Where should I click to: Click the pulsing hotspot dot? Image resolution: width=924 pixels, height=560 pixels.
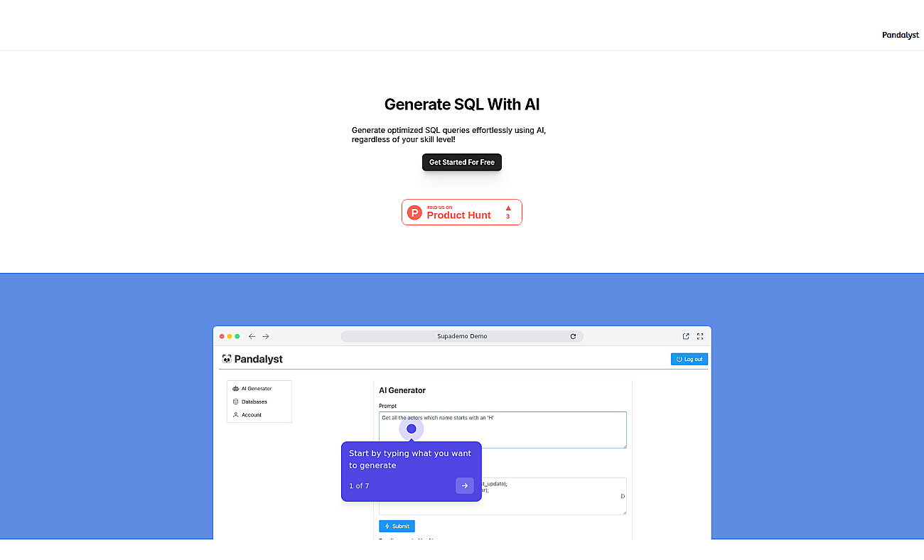click(x=412, y=429)
